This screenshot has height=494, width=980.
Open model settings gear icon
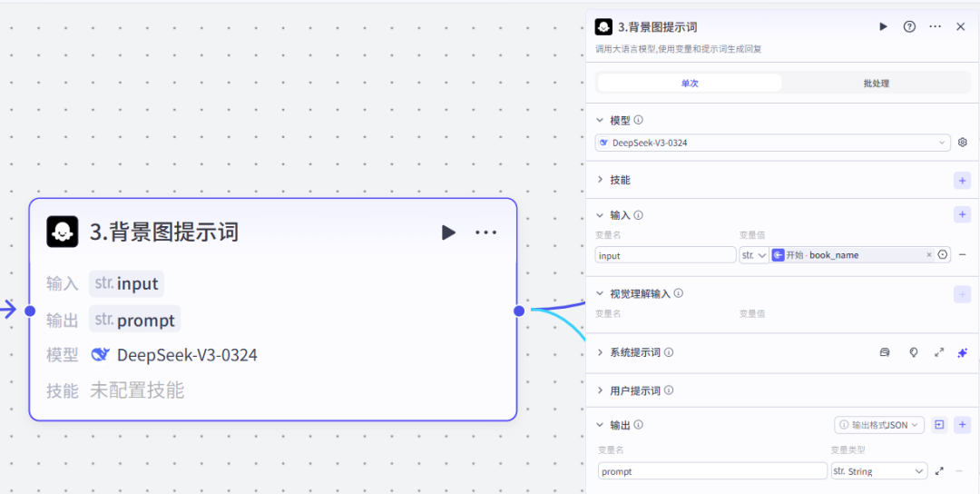pos(963,143)
